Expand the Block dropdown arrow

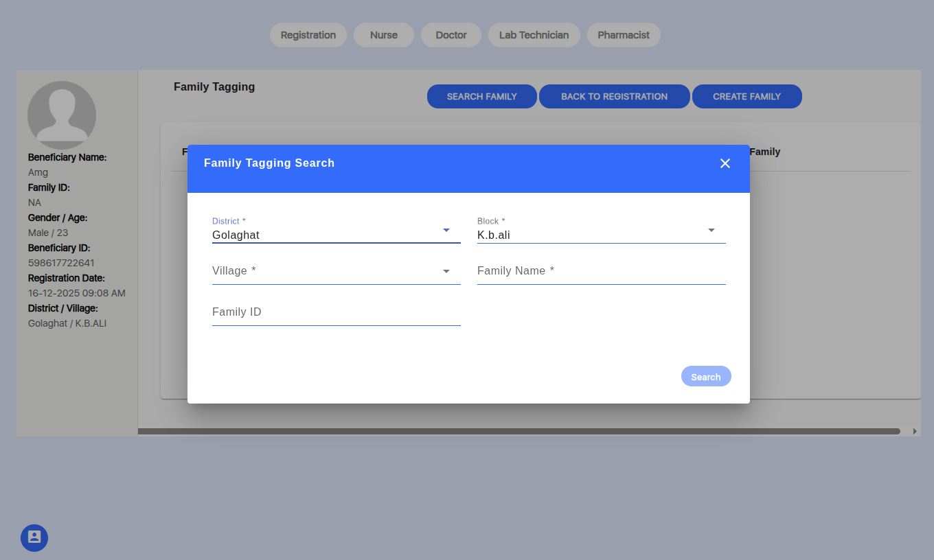711,231
